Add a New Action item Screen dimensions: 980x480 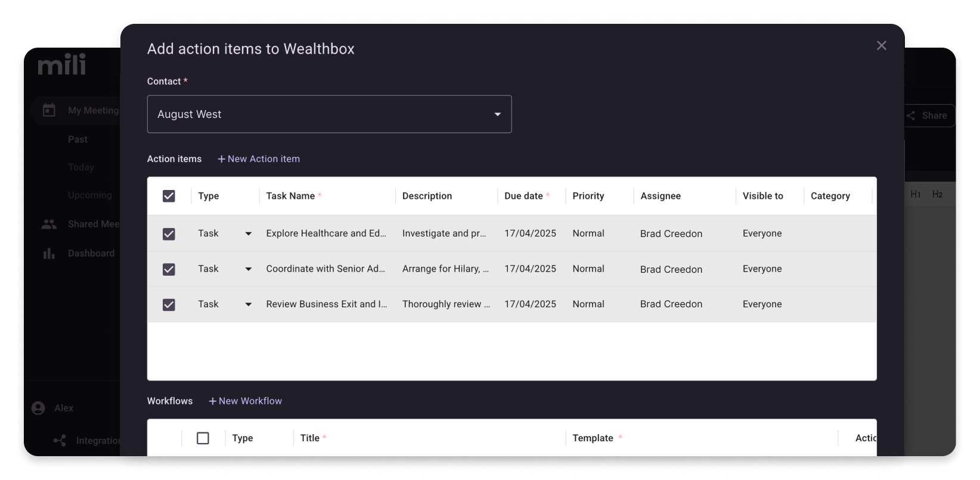pos(259,159)
